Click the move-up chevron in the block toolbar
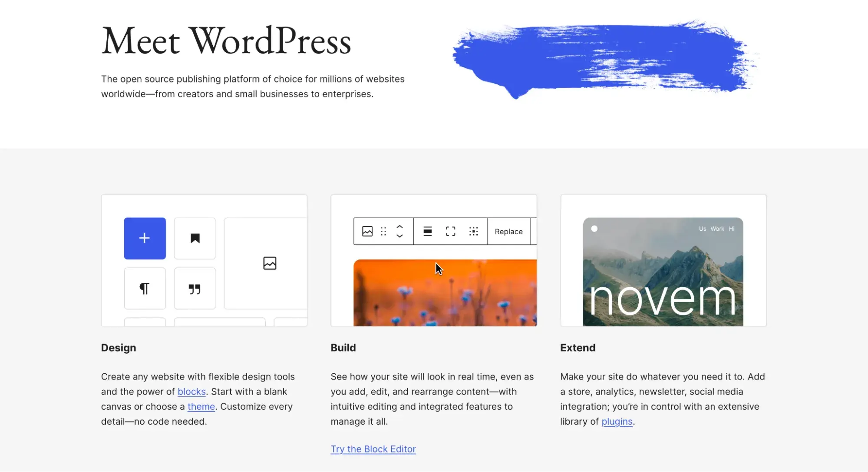Viewport: 868px width, 472px height. [399, 227]
